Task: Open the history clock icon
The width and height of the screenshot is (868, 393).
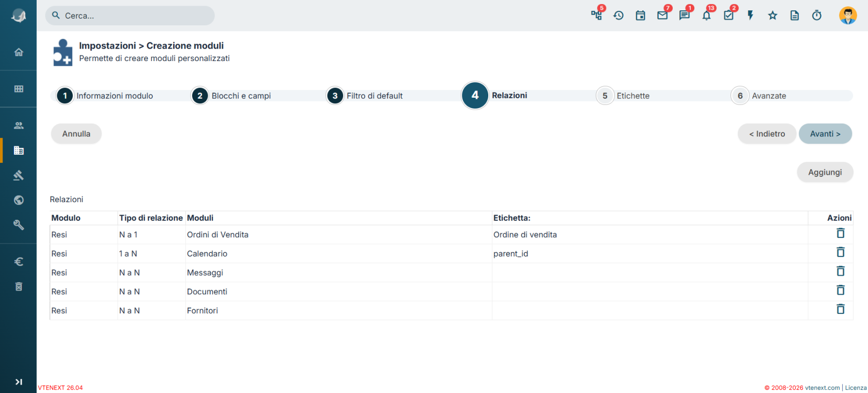Action: pos(618,16)
